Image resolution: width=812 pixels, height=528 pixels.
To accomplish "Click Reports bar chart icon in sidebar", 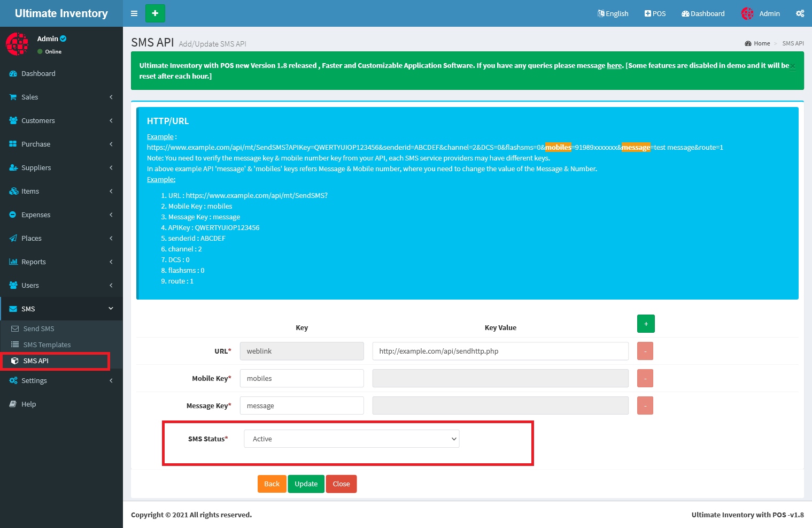I will click(x=13, y=262).
